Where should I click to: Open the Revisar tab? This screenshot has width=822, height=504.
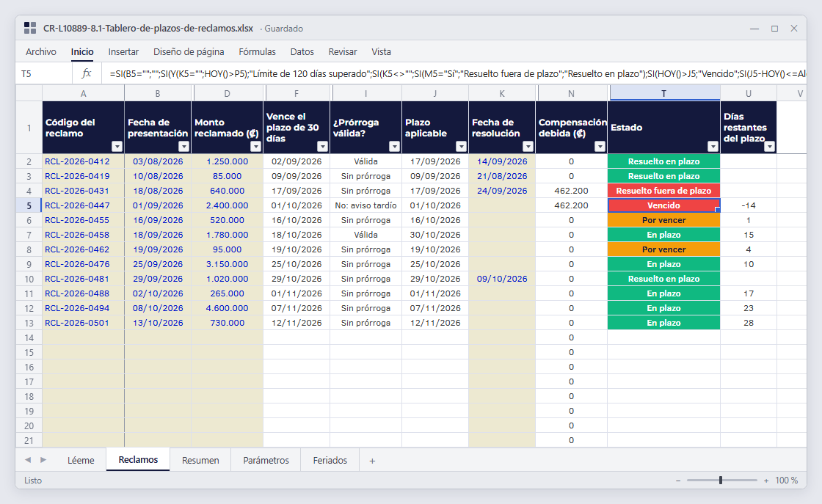coord(342,52)
